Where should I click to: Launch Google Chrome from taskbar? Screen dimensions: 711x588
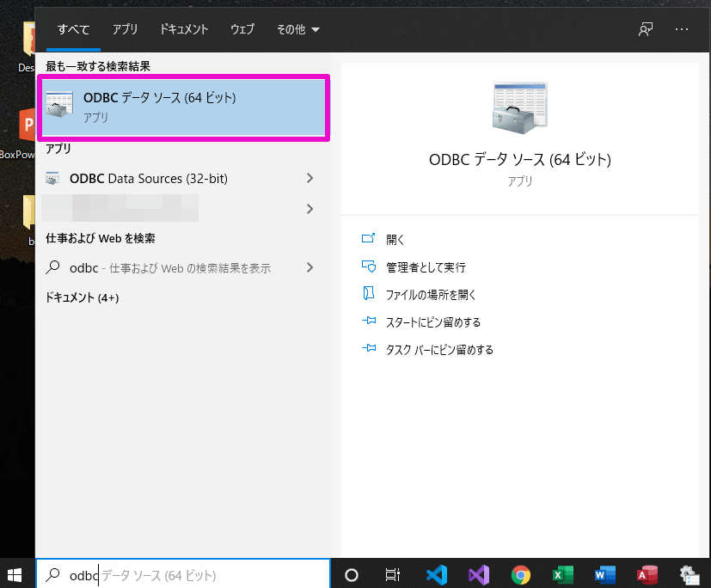point(520,575)
